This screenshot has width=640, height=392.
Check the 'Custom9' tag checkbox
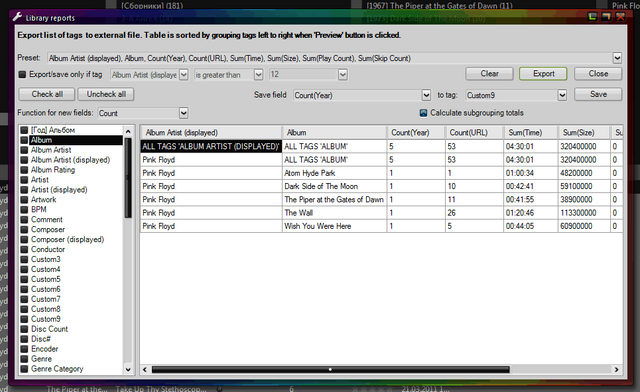(x=24, y=319)
